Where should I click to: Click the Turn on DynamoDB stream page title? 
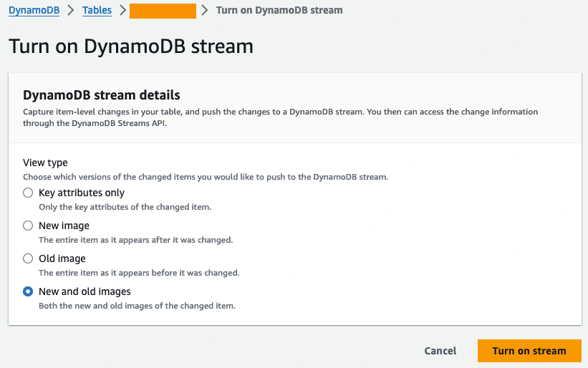pyautogui.click(x=131, y=47)
